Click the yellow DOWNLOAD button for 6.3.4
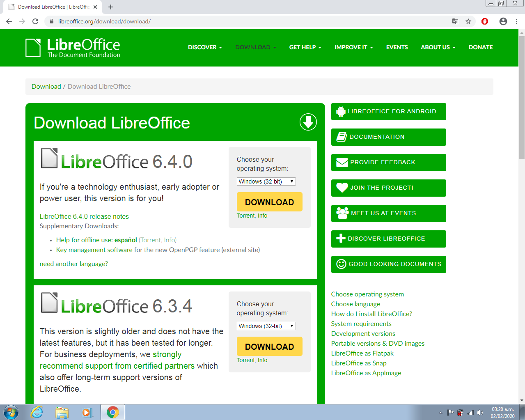This screenshot has width=525, height=420. [x=270, y=347]
